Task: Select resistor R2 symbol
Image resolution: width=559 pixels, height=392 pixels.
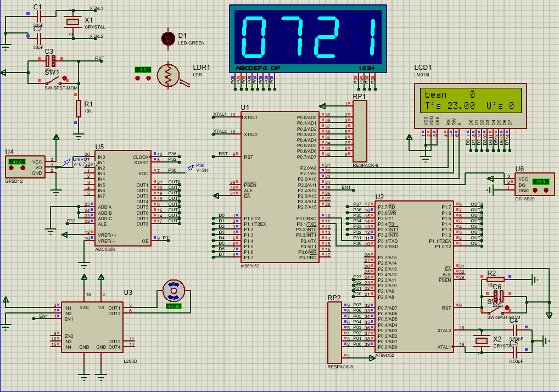Action: pyautogui.click(x=495, y=280)
